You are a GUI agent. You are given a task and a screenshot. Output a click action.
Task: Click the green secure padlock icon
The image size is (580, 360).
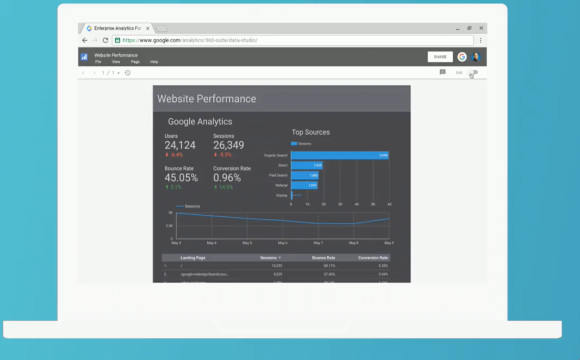pyautogui.click(x=118, y=40)
